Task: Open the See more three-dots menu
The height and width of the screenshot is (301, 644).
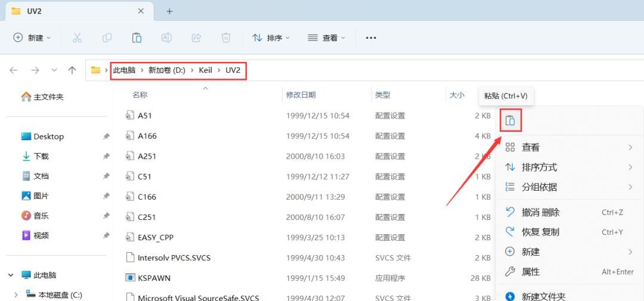Action: point(371,38)
